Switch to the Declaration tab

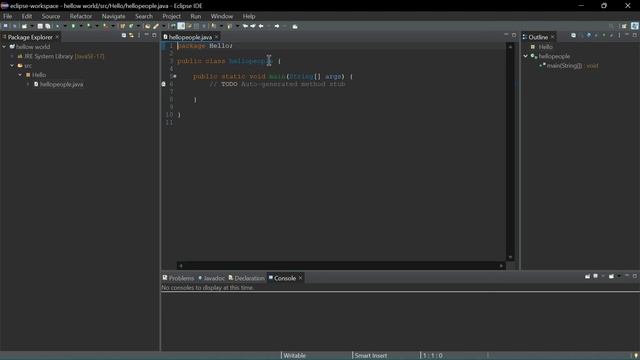(x=247, y=278)
